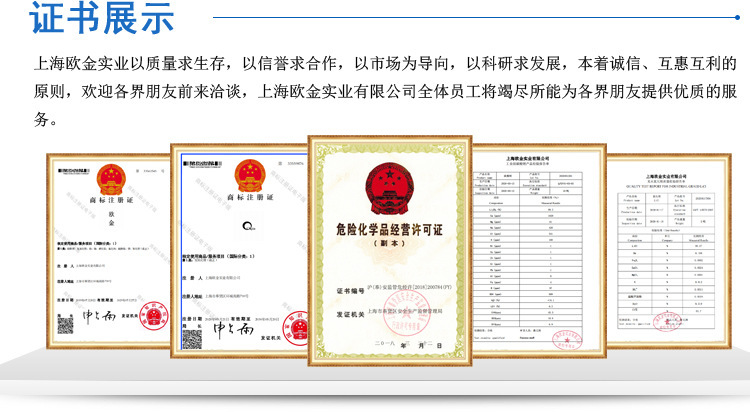
Task: Click the national emblem on the second certificate
Action: coord(250,176)
